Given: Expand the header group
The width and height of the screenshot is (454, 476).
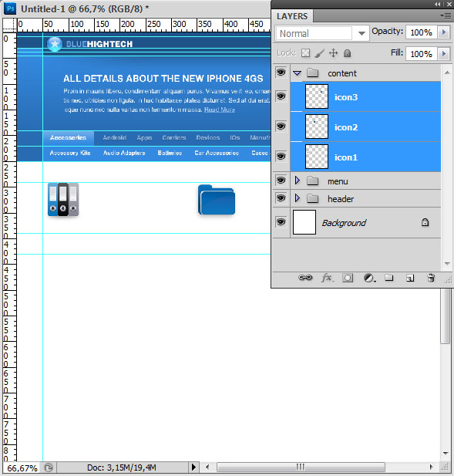Looking at the screenshot, I should [298, 198].
